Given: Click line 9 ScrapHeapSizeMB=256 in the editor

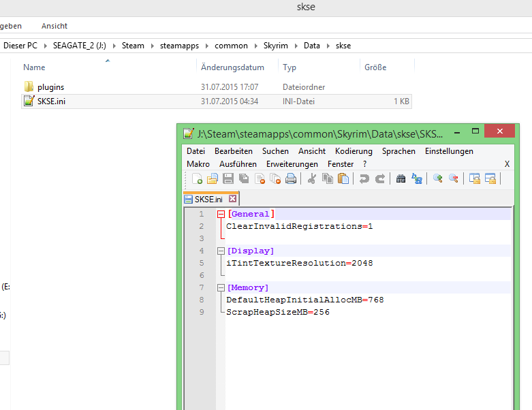Looking at the screenshot, I should tap(277, 312).
